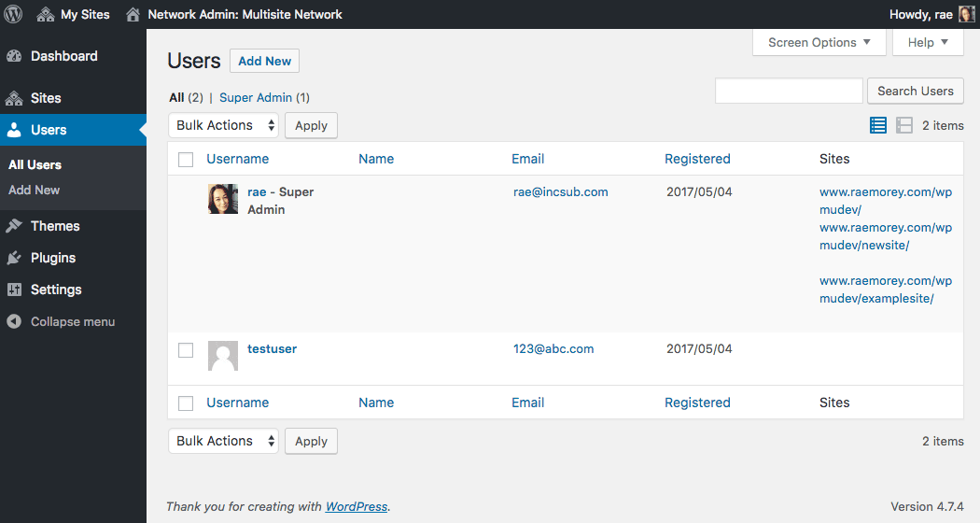980x523 pixels.
Task: Click the Themes brush icon
Action: [x=14, y=226]
